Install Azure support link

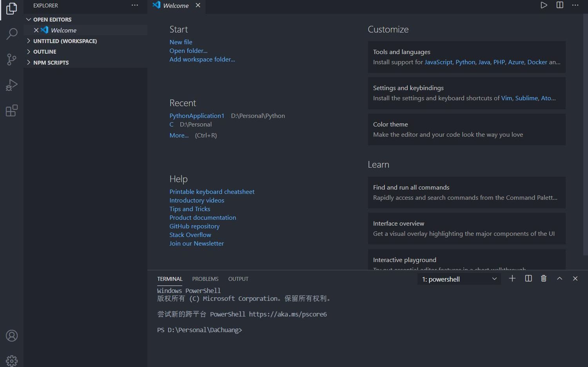click(516, 62)
